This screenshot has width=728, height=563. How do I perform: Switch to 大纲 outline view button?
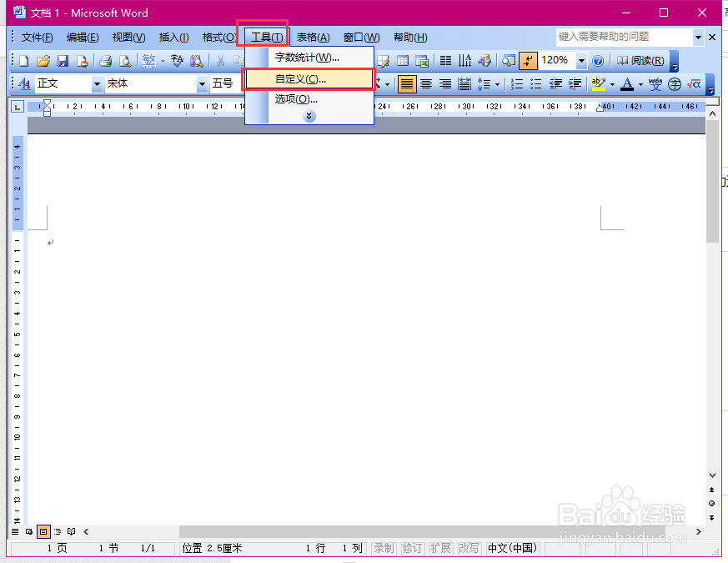(x=56, y=531)
